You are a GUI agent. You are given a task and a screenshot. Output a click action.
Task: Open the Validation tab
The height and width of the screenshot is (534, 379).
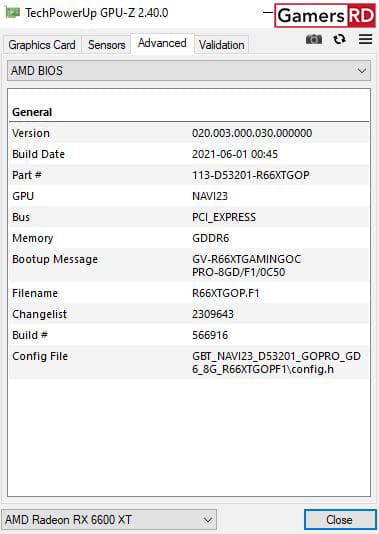(x=222, y=45)
